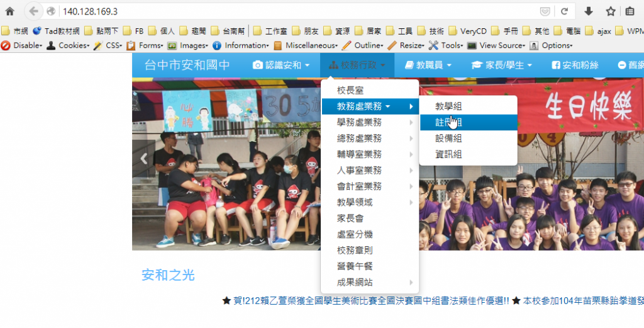The width and height of the screenshot is (644, 328).
Task: Click the browser back arrow button
Action: (x=34, y=11)
